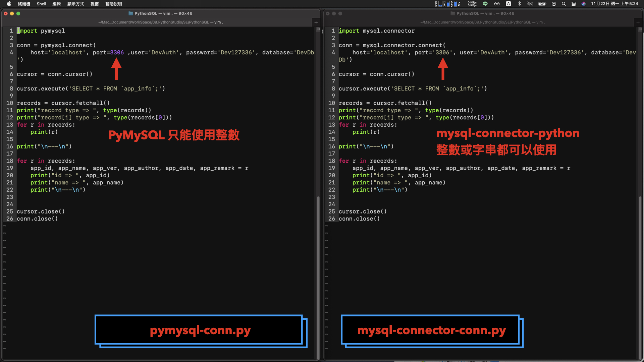The height and width of the screenshot is (362, 644).
Task: Click the SELECT query line in left editor
Action: pyautogui.click(x=91, y=88)
